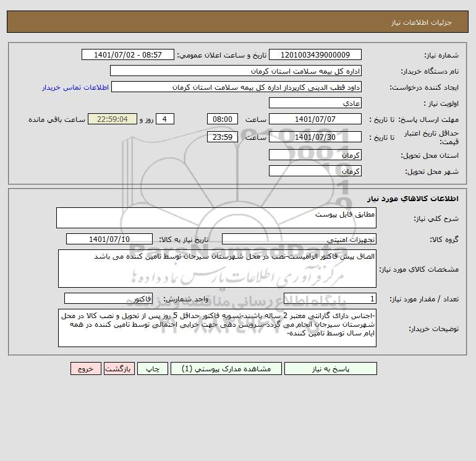Click the مشخصات کالای مورد نیاز label
Viewport: 476px width, 461px height.
[419, 269]
